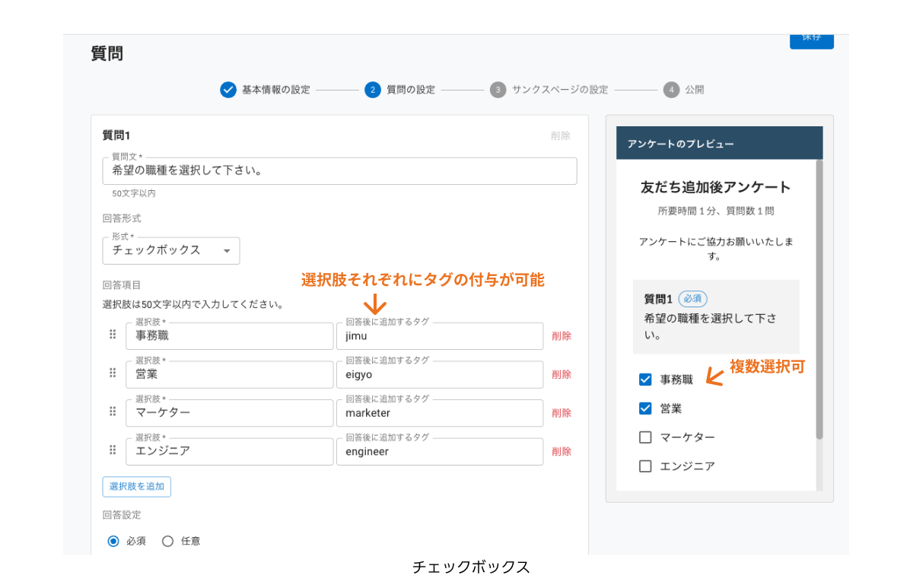This screenshot has height=588, width=913.
Task: Check マーケター checkbox in preview
Action: 645,437
